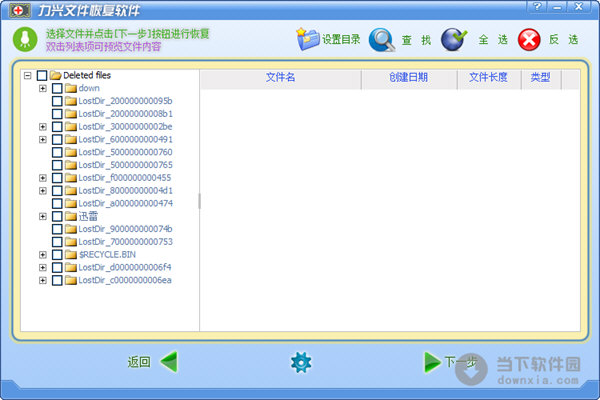The height and width of the screenshot is (400, 600).
Task: Click the Set Directory folder icon
Action: pos(308,39)
